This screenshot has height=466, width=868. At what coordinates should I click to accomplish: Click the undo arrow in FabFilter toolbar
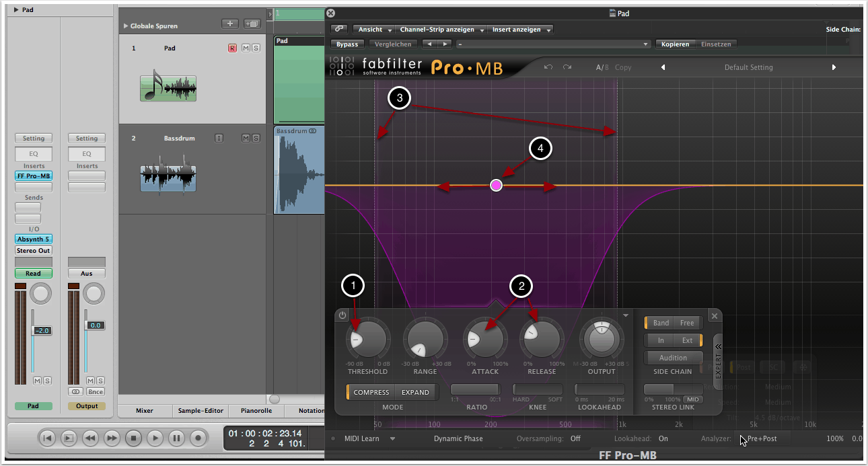548,67
